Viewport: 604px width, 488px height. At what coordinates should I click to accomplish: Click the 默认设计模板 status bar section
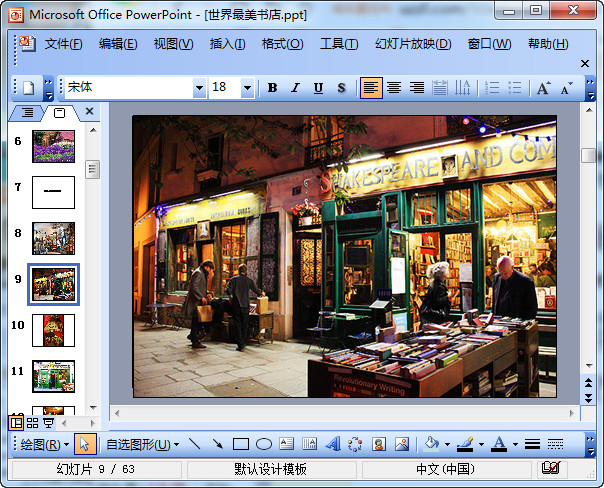[x=271, y=469]
